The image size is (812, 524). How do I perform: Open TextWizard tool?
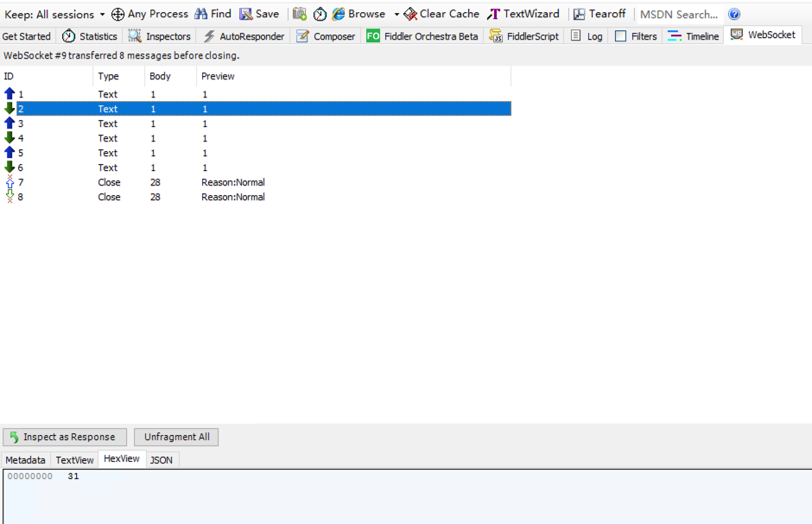493,14
